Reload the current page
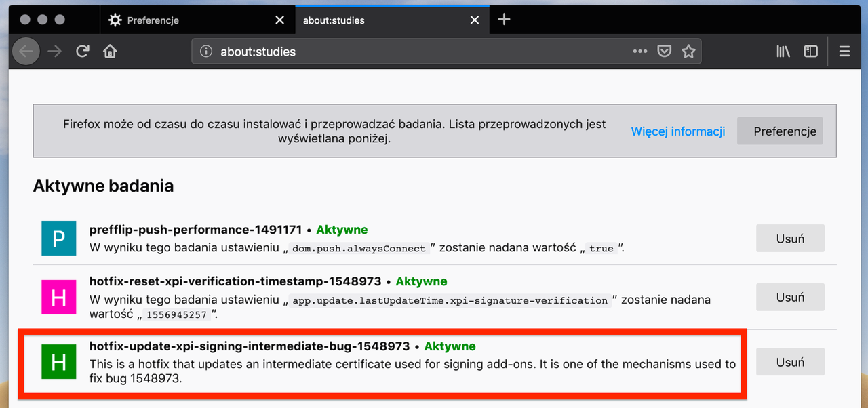 pyautogui.click(x=83, y=52)
